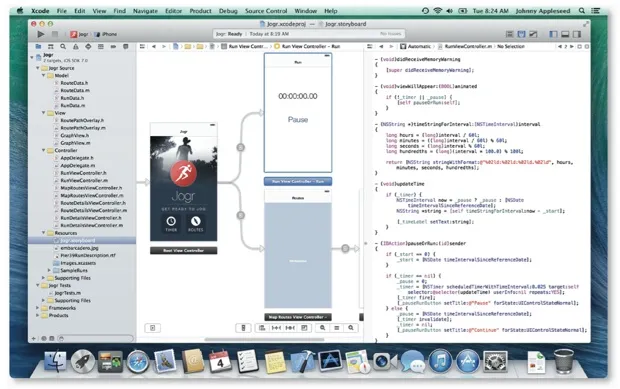This screenshot has height=389, width=620.
Task: Toggle the left navigator panel visibility
Action: [x=553, y=34]
